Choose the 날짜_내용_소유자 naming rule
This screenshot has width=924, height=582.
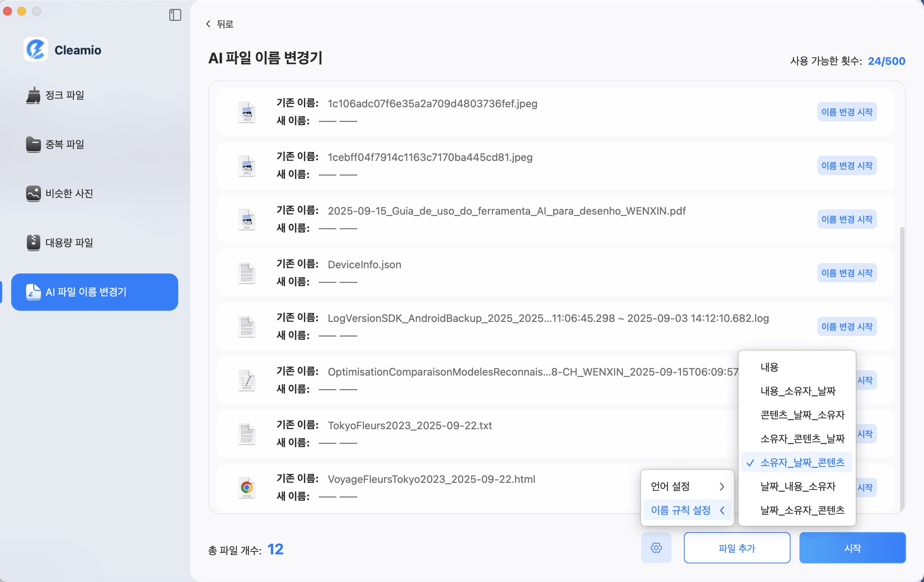pyautogui.click(x=798, y=487)
